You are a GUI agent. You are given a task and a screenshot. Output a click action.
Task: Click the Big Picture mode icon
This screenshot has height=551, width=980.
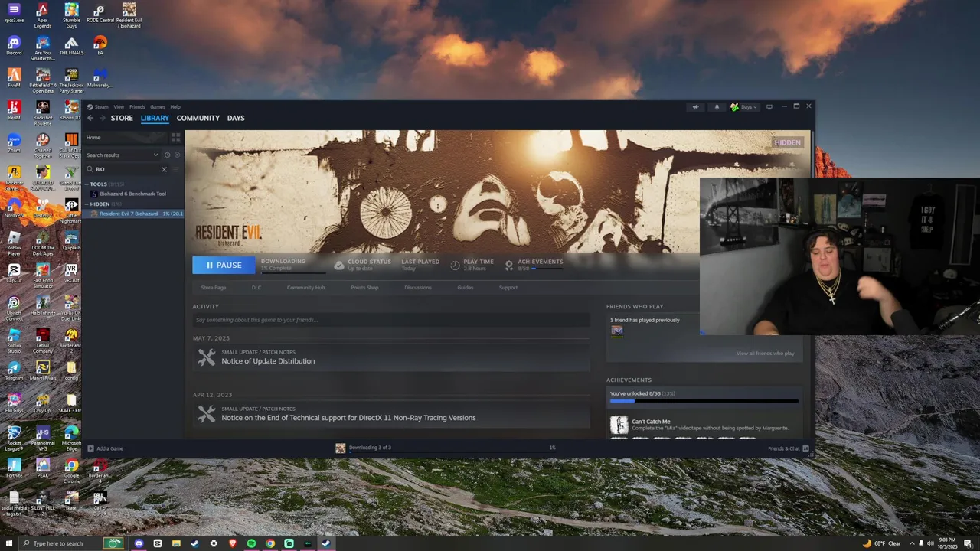click(769, 107)
